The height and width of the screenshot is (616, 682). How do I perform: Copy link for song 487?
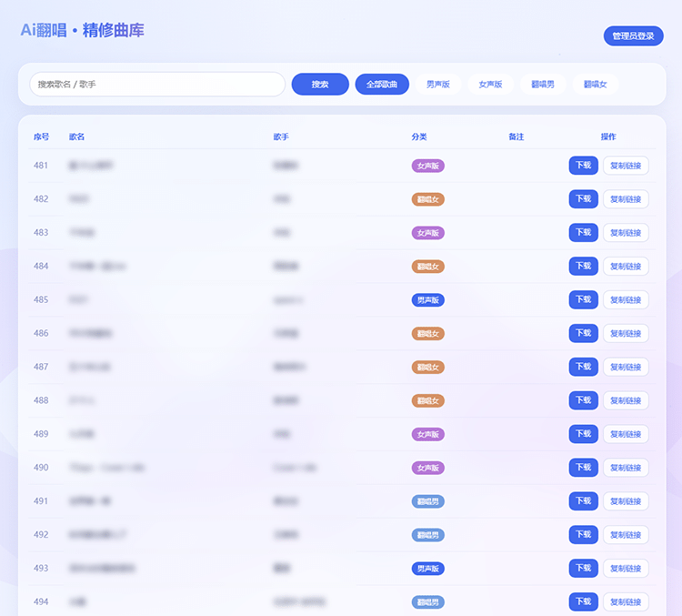pos(626,367)
